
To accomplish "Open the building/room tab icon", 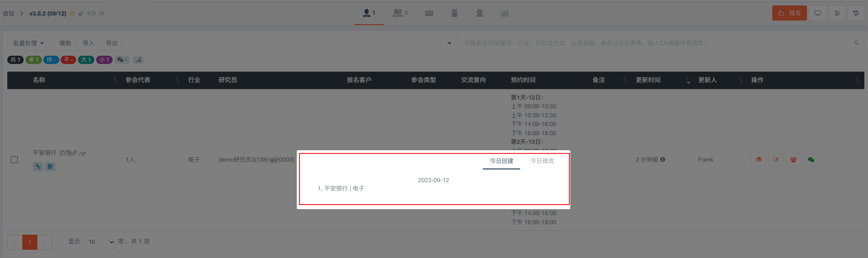I will click(x=454, y=13).
